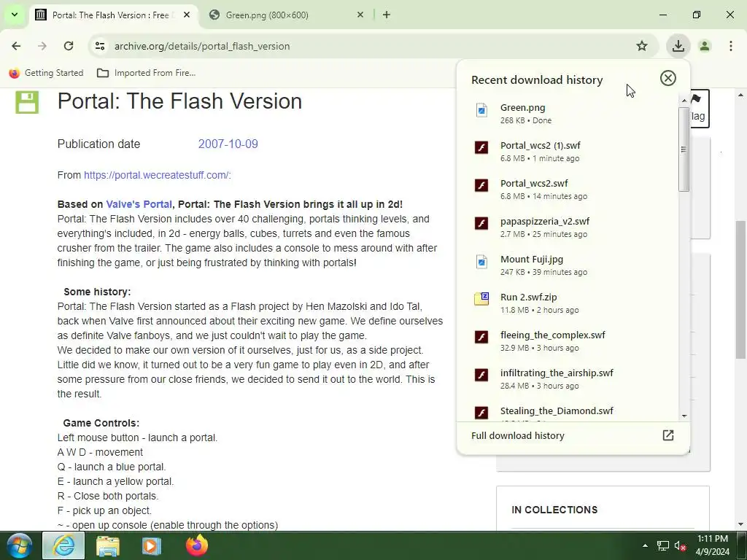Open Firefox from the taskbar
The height and width of the screenshot is (560, 747).
(x=197, y=545)
